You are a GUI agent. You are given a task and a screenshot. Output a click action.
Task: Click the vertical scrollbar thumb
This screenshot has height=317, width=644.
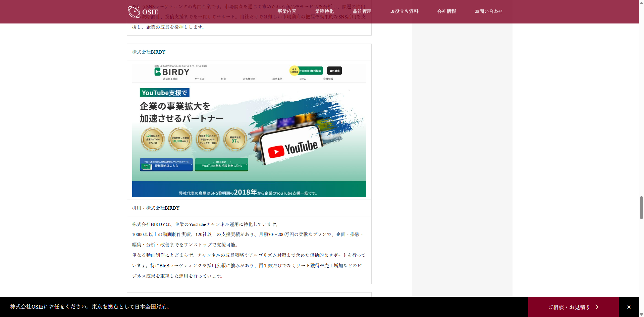[x=641, y=207]
